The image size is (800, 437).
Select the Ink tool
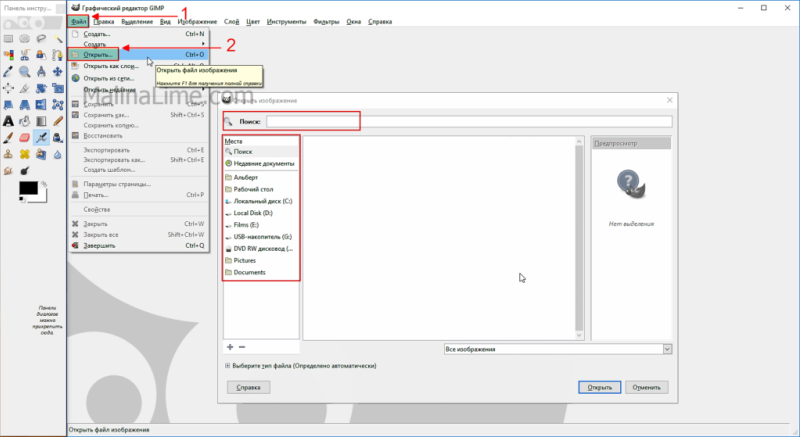(x=58, y=138)
